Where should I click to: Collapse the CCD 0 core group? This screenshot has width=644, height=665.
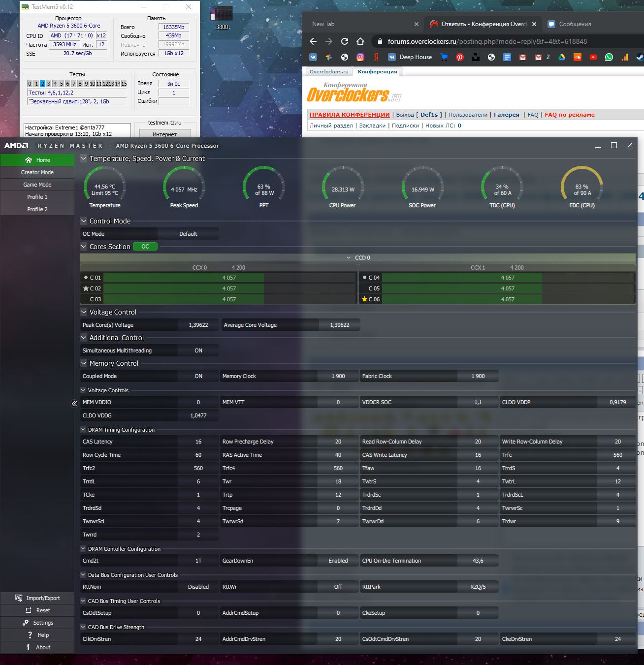click(349, 258)
